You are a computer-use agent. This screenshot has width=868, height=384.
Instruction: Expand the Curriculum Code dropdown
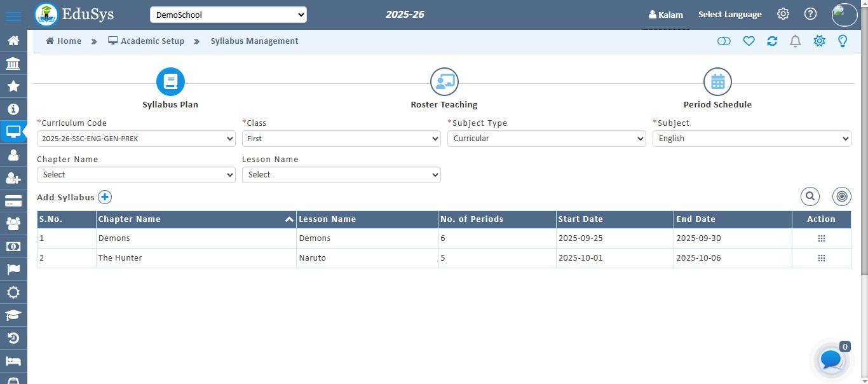coord(136,139)
